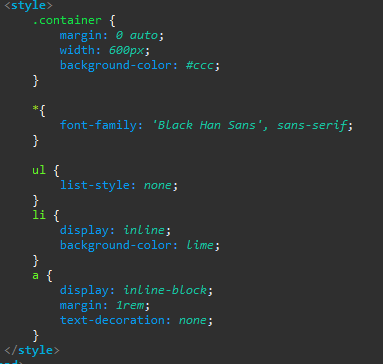The image size is (383, 364).
Task: Click the 'inline-block' display value
Action: point(165,290)
